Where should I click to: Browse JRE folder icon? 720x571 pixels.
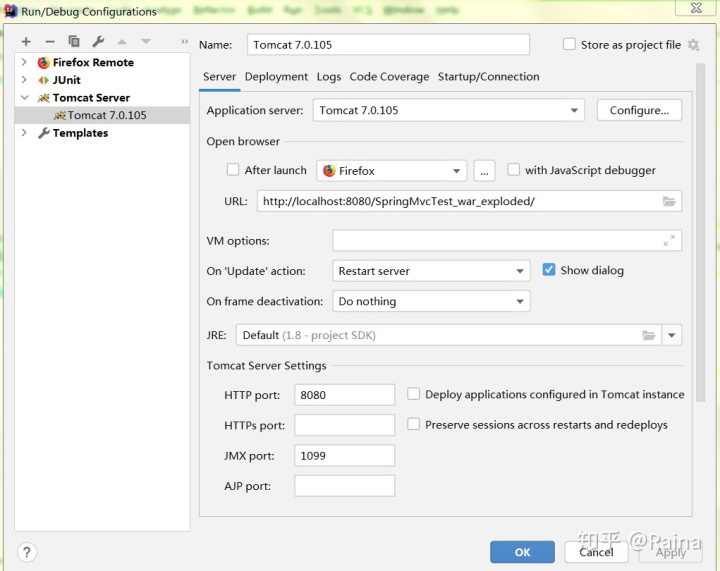pyautogui.click(x=648, y=335)
